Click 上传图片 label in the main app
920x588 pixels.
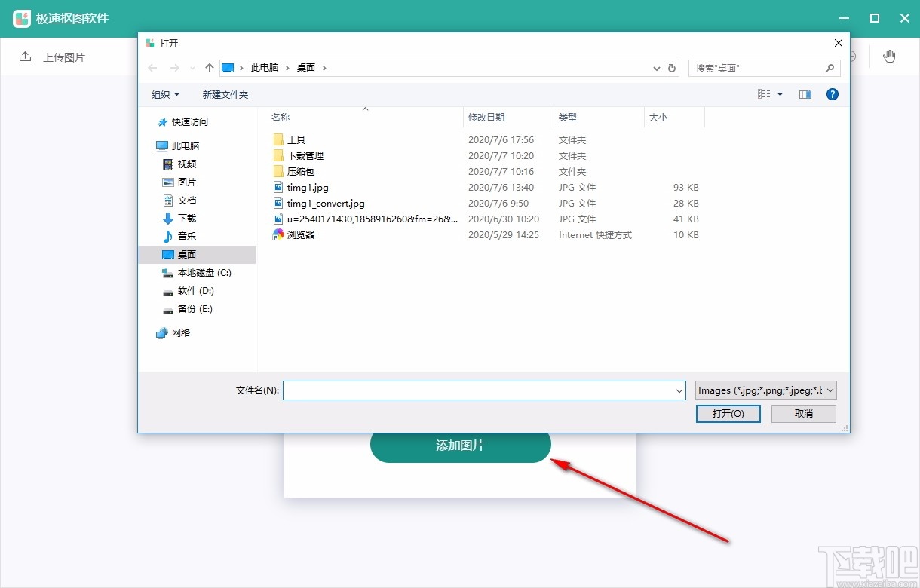pos(64,57)
